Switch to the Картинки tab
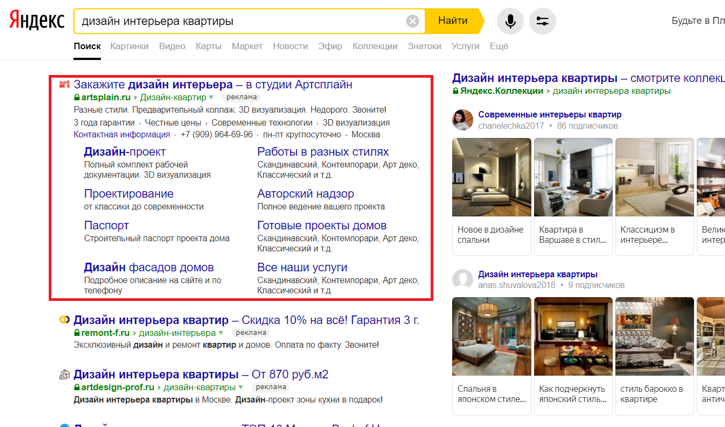The height and width of the screenshot is (427, 725). 129,46
